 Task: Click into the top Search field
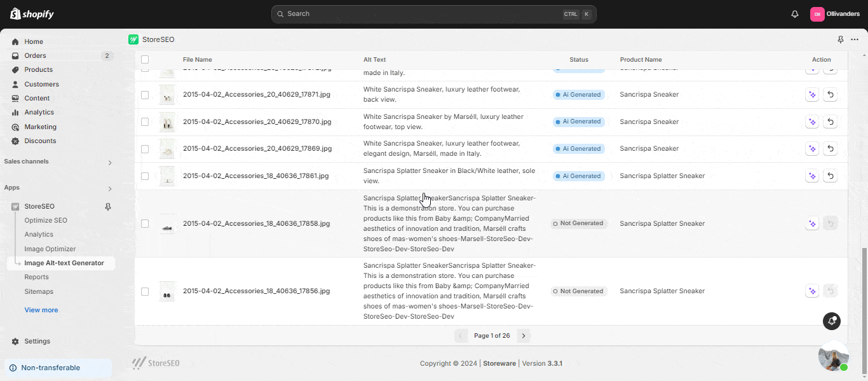(434, 14)
